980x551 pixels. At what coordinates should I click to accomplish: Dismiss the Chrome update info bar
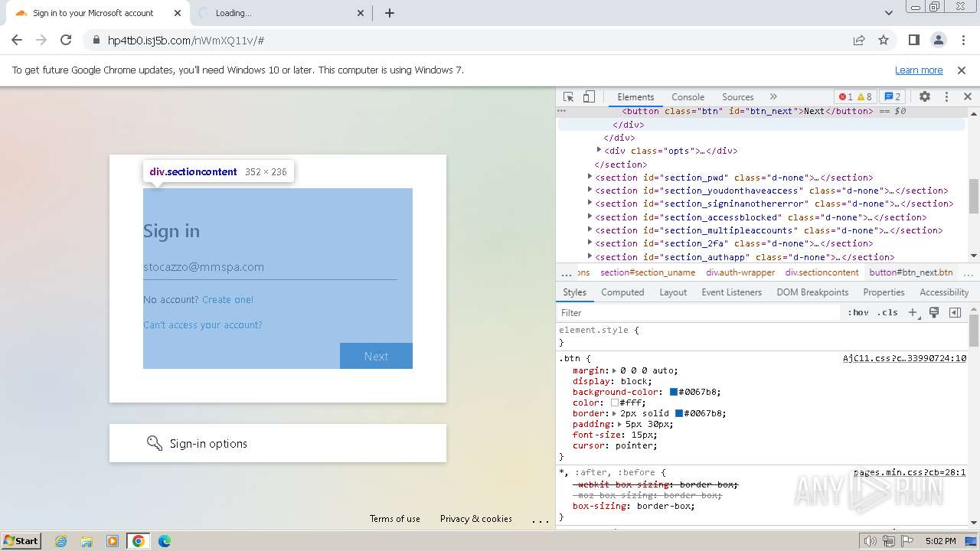(x=962, y=70)
